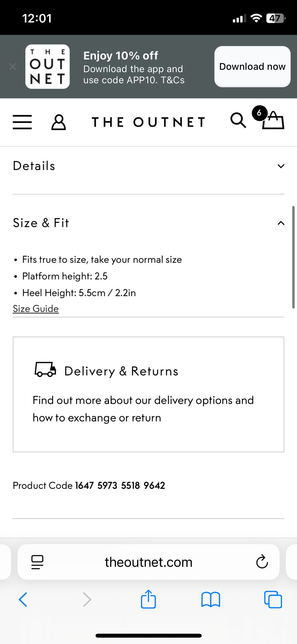
Task: Tap the Size & Fit heading
Action: [41, 223]
